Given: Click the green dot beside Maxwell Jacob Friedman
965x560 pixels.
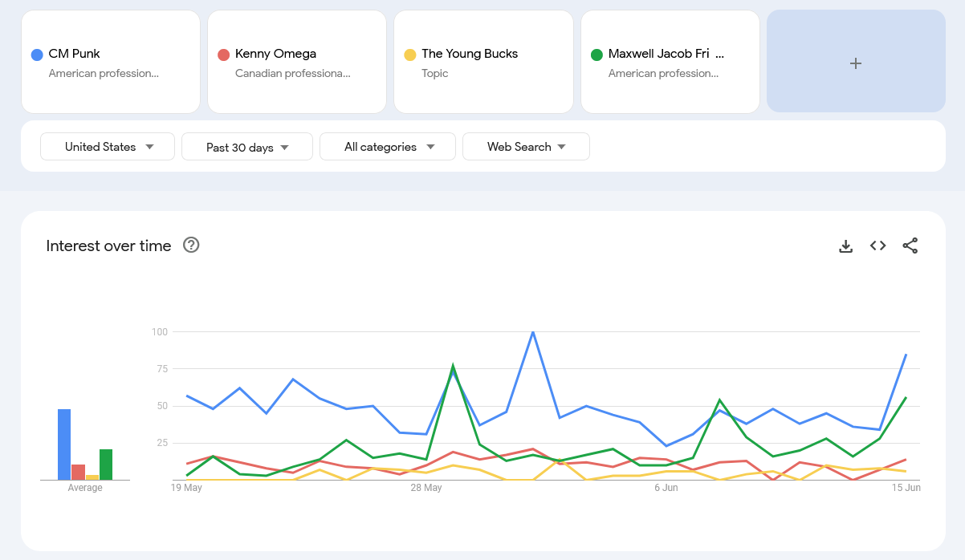Looking at the screenshot, I should point(597,55).
